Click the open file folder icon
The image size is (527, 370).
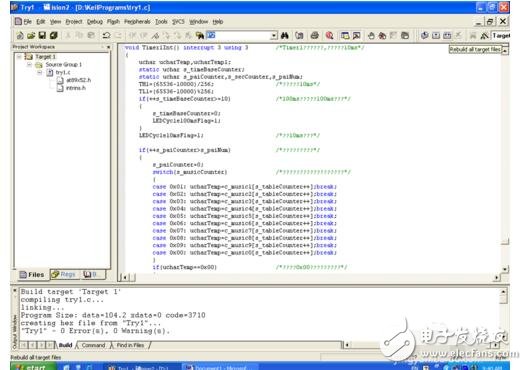[x=31, y=35]
